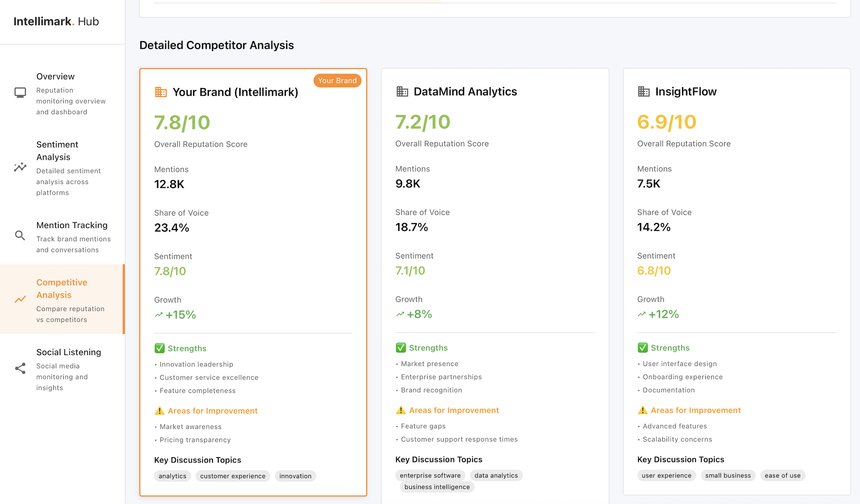Click the building icon beside DataMind Analytics

[402, 92]
